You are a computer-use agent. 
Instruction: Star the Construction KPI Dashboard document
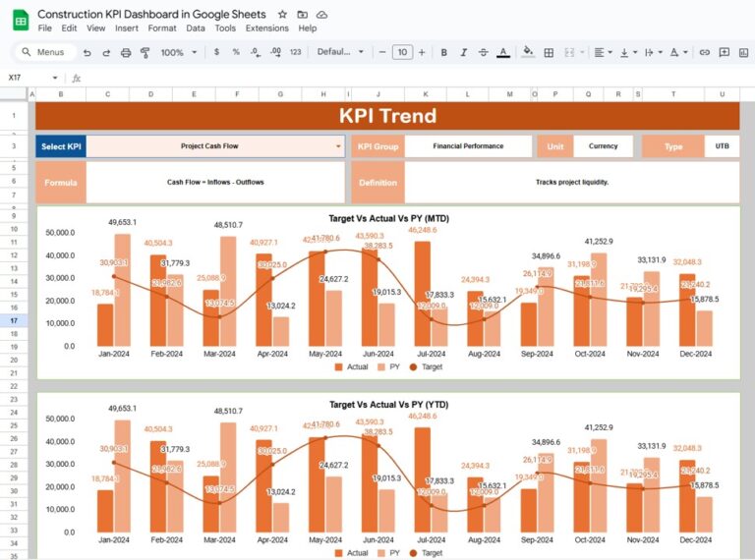coord(283,15)
